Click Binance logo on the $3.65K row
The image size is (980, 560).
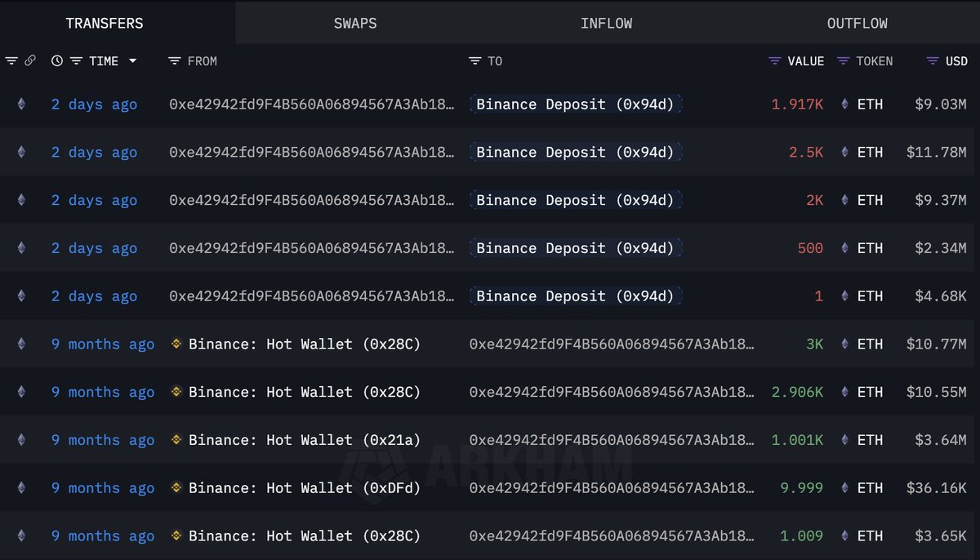(x=176, y=536)
